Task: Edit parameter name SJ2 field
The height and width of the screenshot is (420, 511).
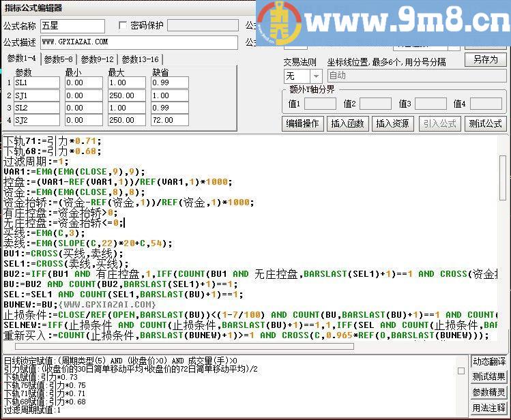Action: point(37,120)
